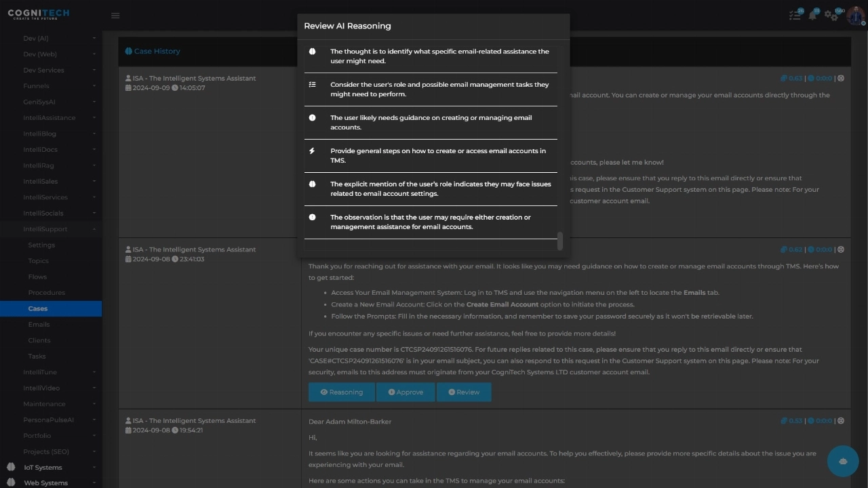
Task: Click the Approve button
Action: pyautogui.click(x=406, y=392)
